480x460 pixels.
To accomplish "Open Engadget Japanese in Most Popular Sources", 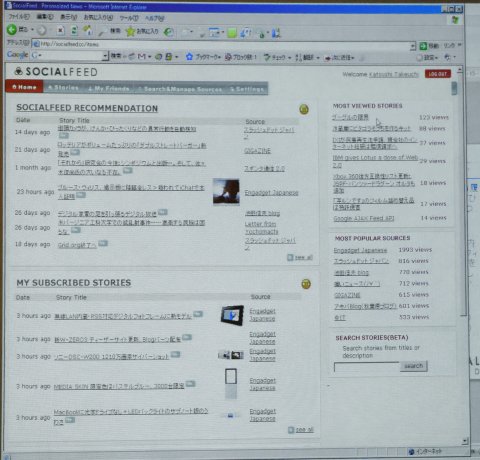I will pyautogui.click(x=360, y=250).
